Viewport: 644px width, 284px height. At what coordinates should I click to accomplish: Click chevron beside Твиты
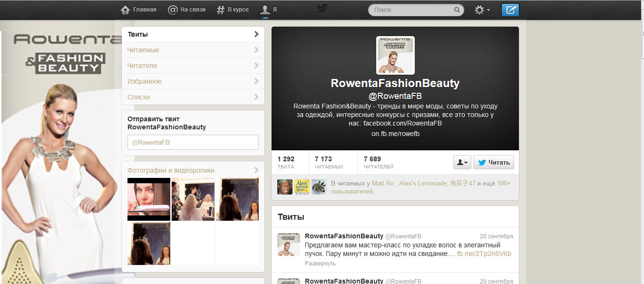point(256,34)
